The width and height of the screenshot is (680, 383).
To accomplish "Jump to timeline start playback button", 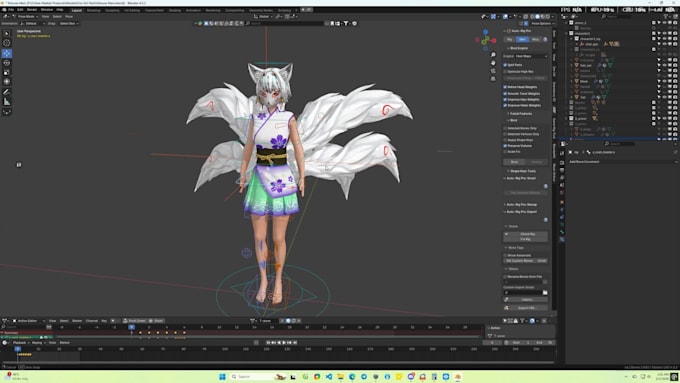I will (268, 343).
